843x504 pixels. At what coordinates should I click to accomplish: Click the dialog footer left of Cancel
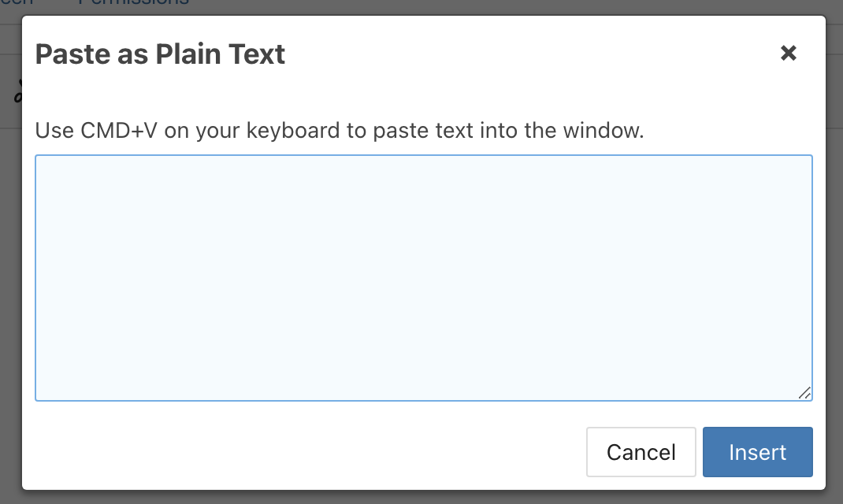coord(315,452)
